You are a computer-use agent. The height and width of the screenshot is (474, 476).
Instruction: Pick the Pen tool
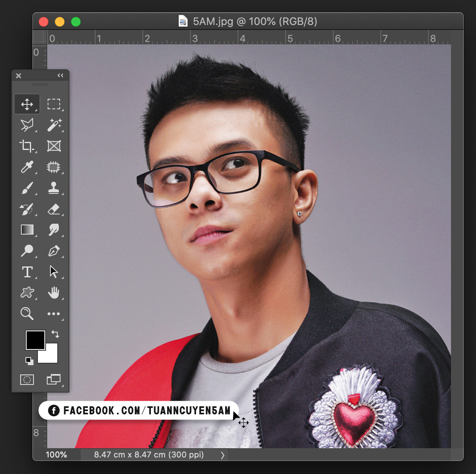(54, 251)
